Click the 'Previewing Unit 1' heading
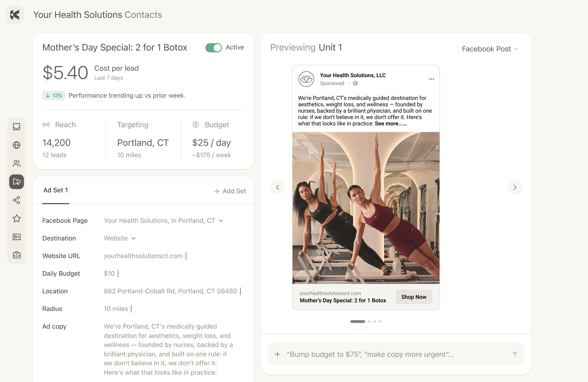Image resolution: width=588 pixels, height=382 pixels. tap(306, 47)
